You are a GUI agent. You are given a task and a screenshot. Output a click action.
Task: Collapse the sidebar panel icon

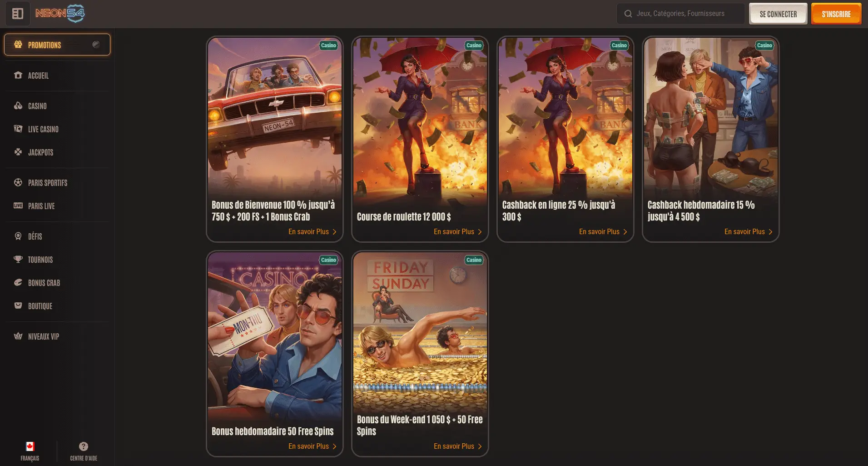point(18,14)
